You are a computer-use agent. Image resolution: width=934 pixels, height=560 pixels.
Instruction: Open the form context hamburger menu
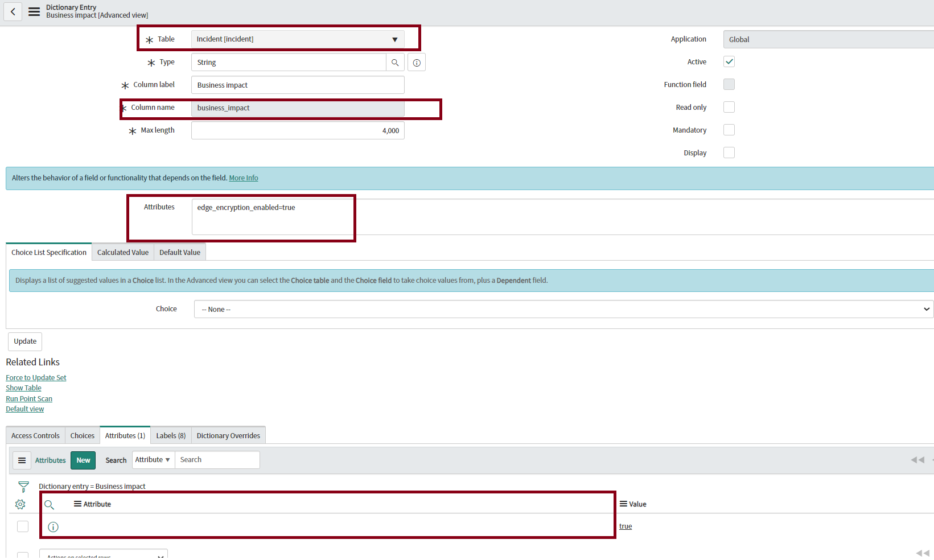[34, 11]
